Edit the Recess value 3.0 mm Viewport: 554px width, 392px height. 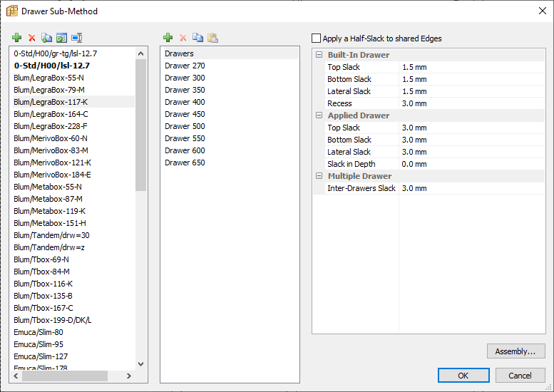[x=472, y=103]
